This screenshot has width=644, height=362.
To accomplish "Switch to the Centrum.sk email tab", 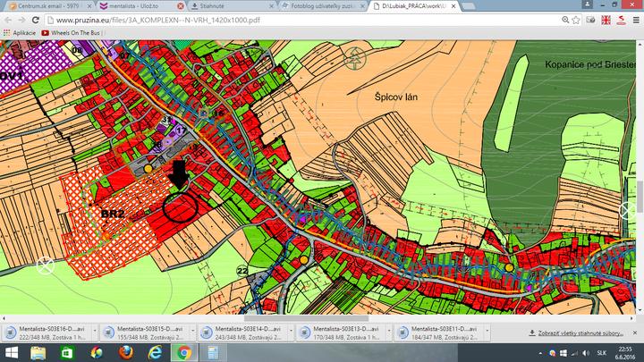I will point(45,5).
